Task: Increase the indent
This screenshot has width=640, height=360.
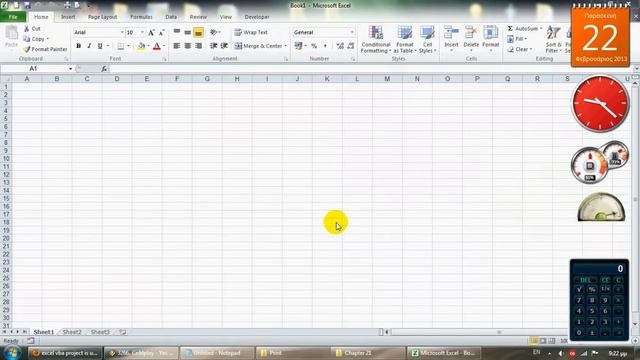Action: pyautogui.click(x=224, y=46)
